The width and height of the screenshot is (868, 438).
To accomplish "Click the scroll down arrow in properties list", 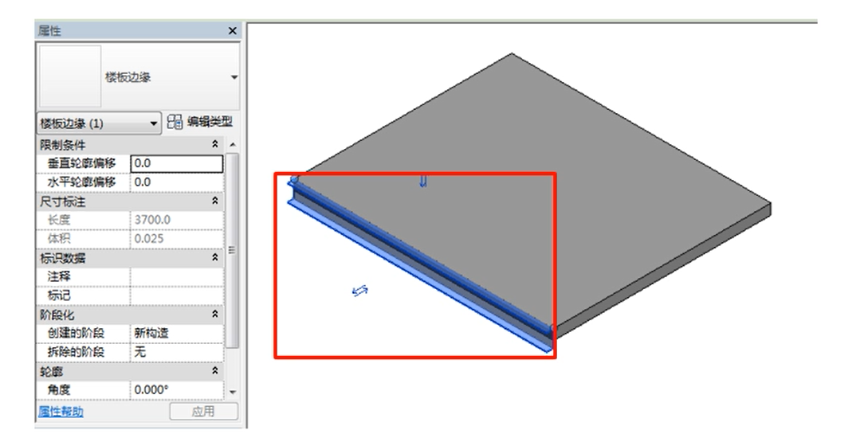I will [233, 391].
